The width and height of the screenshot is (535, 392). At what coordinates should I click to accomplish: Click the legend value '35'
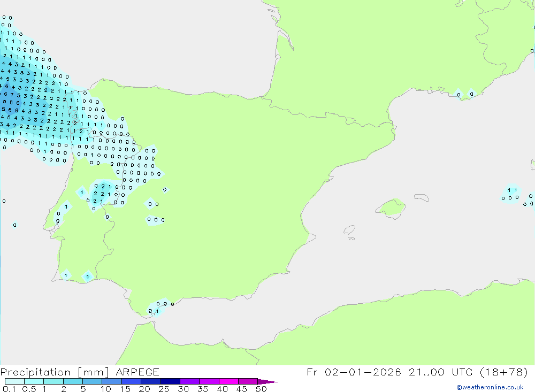[203, 389]
